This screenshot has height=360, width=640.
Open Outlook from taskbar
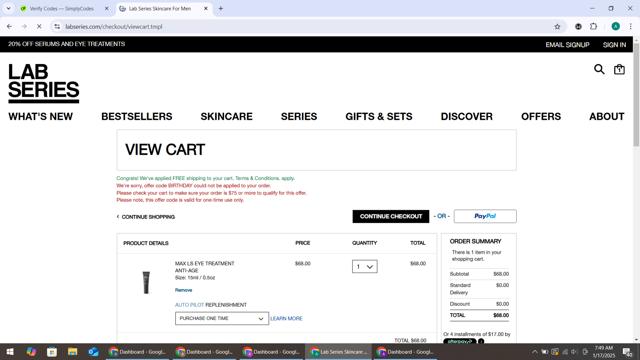tap(93, 352)
